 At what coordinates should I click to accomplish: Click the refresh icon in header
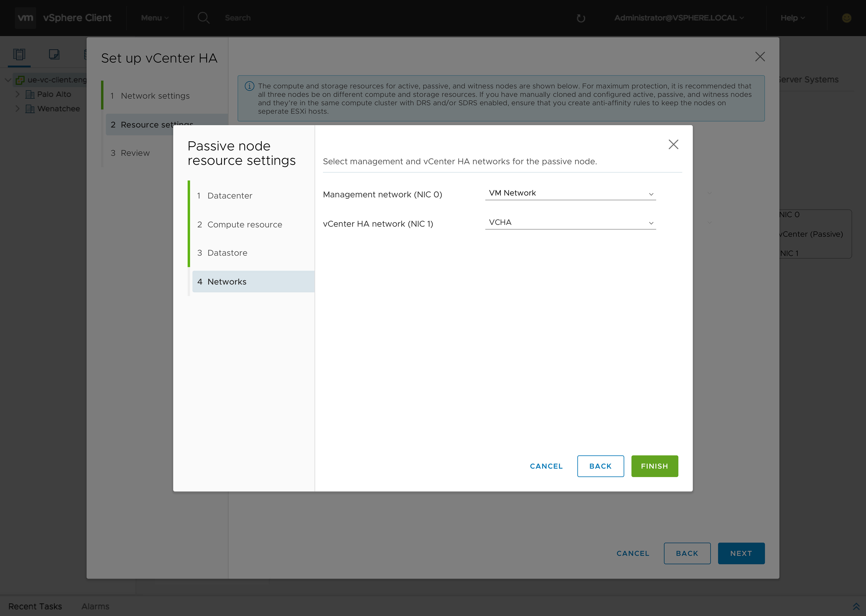[580, 18]
